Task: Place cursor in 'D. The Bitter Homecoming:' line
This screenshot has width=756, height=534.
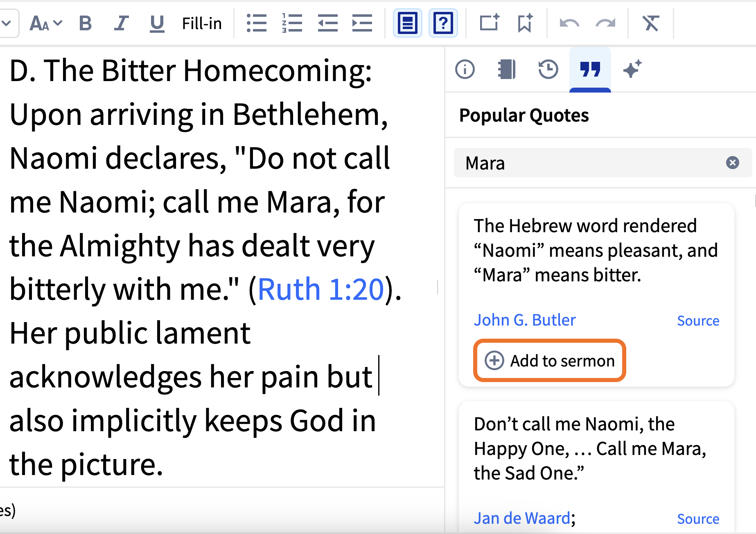Action: coord(191,71)
